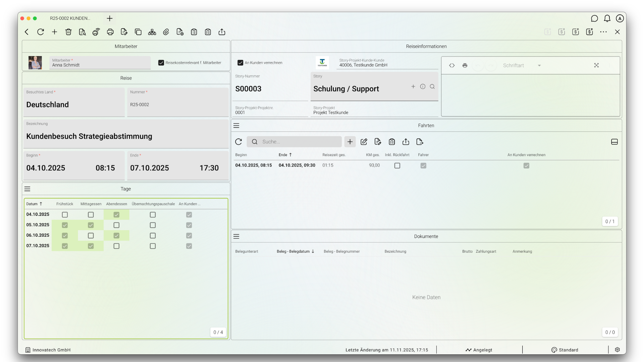Search Story with magnifier icon
644x362 pixels.
432,86
